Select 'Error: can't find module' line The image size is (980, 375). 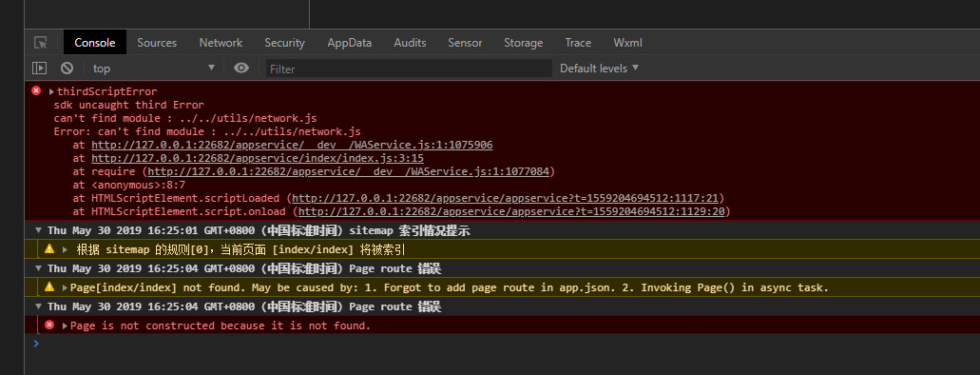click(x=207, y=131)
